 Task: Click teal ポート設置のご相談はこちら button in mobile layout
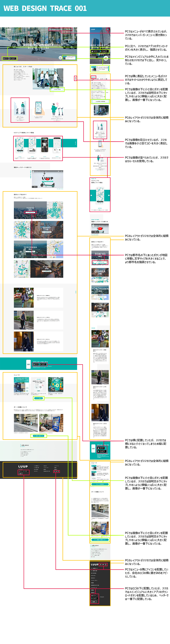pos(100,540)
